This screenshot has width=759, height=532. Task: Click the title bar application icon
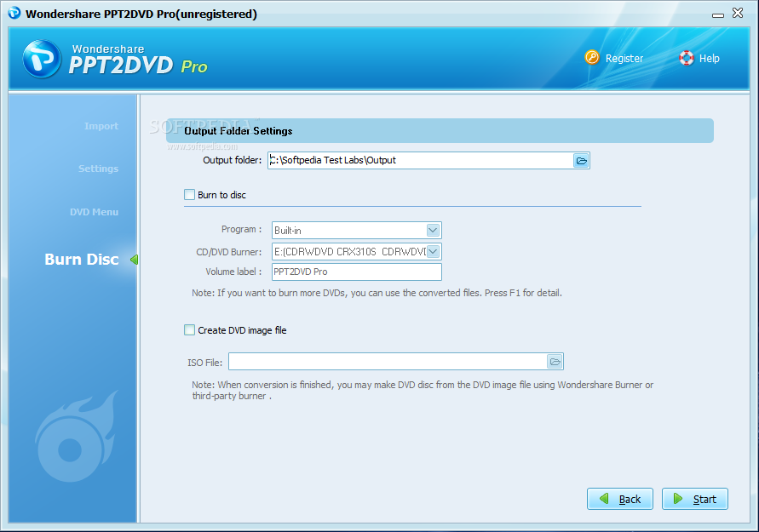point(14,13)
